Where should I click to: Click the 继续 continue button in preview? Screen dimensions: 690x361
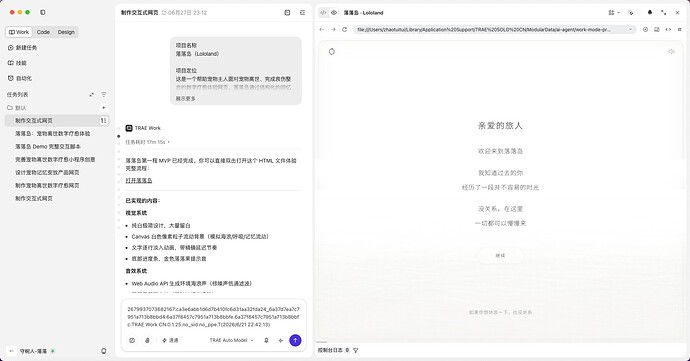coord(500,255)
